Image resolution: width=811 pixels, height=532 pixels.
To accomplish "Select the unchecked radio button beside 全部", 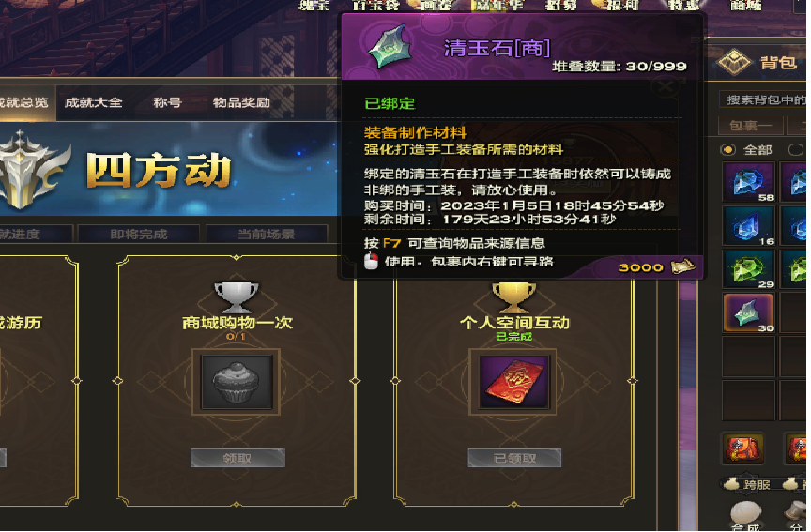I will [x=795, y=150].
